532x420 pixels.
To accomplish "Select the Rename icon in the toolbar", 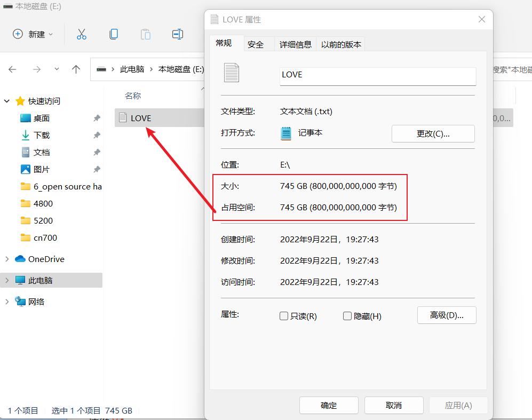I will pos(177,34).
